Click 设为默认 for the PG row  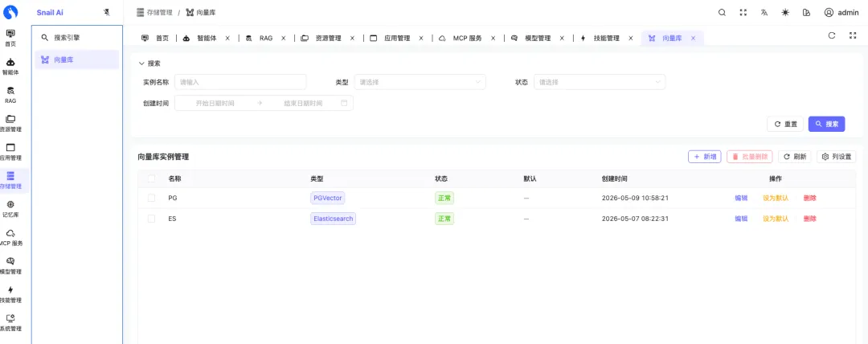(776, 198)
